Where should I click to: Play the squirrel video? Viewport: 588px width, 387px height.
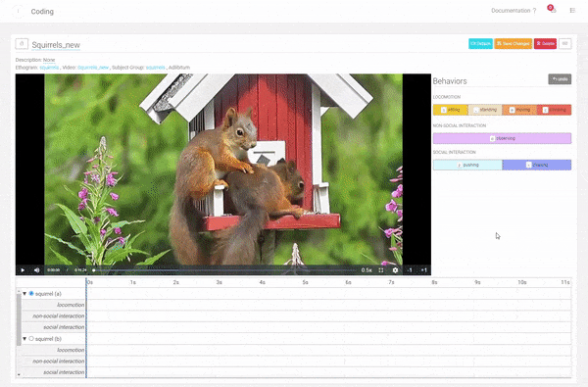coord(23,270)
